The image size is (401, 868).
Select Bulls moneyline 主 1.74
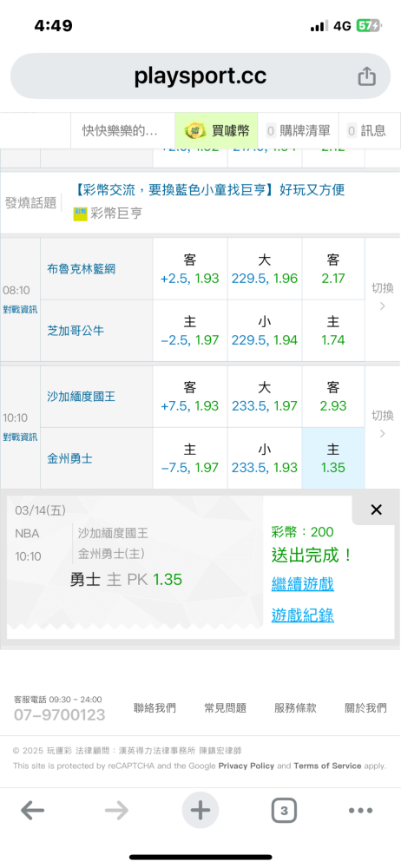tap(333, 331)
